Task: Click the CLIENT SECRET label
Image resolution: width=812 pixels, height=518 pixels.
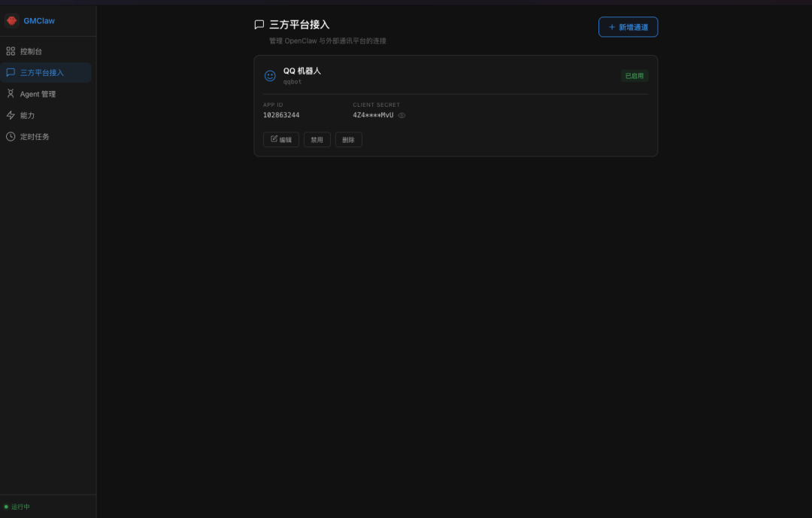Action: pos(377,105)
